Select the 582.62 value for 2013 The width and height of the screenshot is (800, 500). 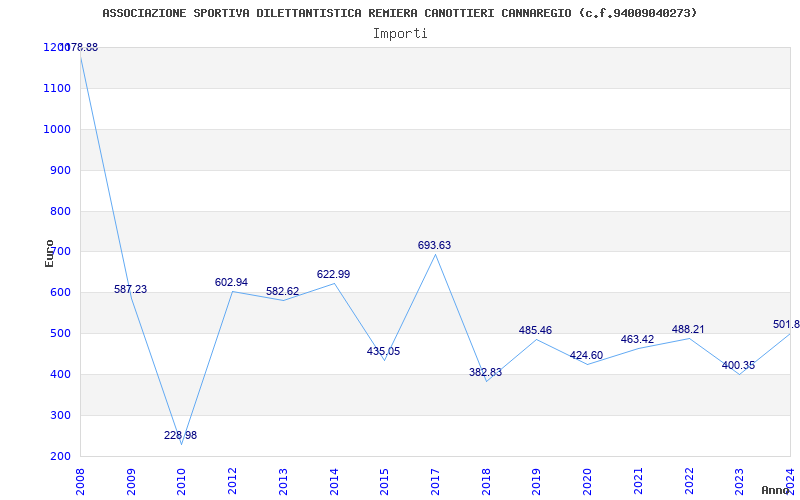[x=282, y=291]
